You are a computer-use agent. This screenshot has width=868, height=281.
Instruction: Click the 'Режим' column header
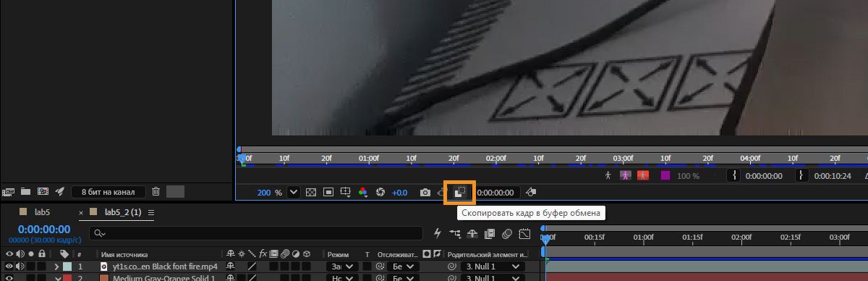pos(338,254)
